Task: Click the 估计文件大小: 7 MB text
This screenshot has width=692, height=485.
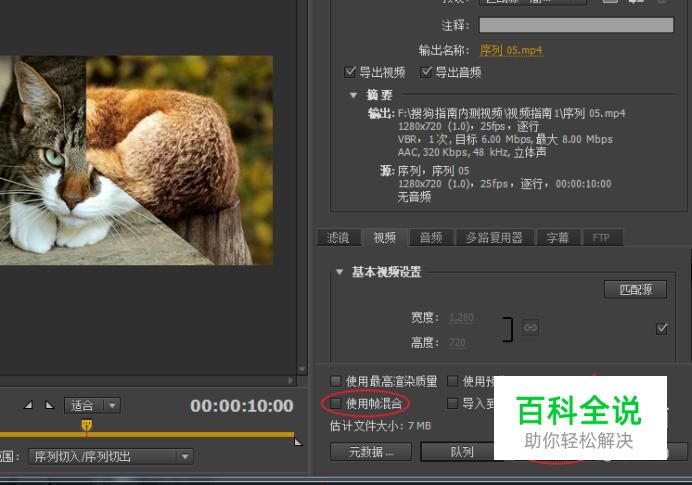Action: point(380,426)
